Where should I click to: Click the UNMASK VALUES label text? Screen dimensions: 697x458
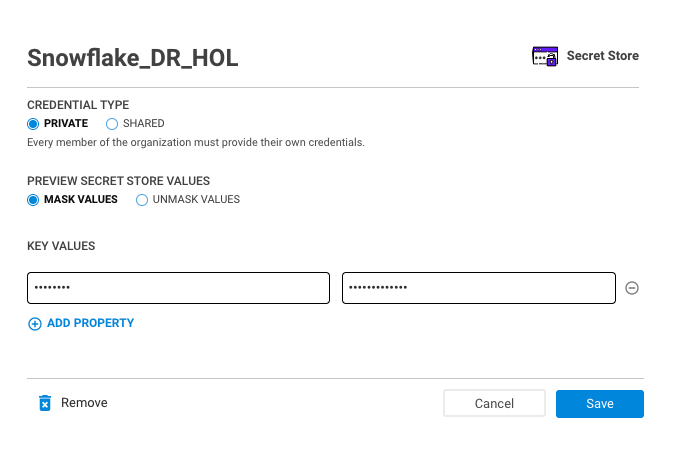pyautogui.click(x=196, y=199)
